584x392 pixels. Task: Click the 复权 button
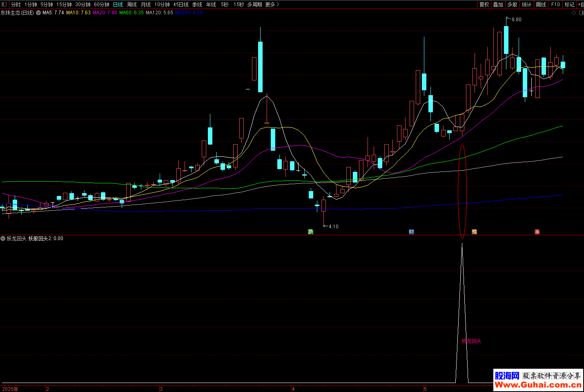484,4
